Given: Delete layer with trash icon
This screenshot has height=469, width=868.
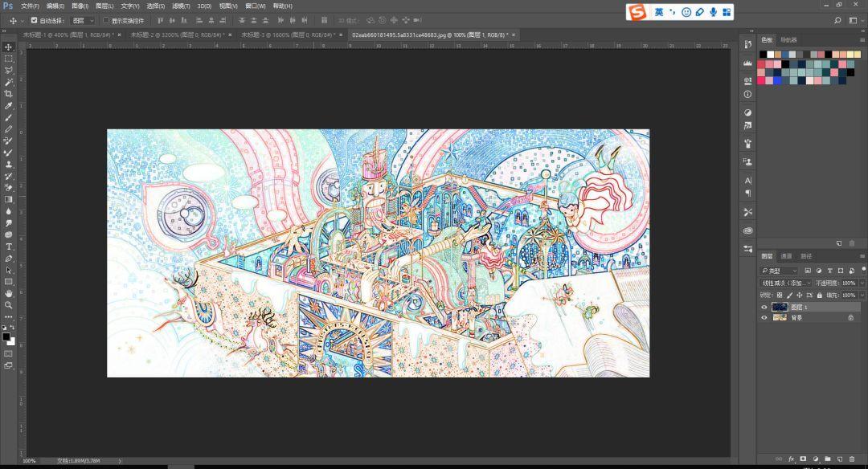Looking at the screenshot, I should pos(852,459).
